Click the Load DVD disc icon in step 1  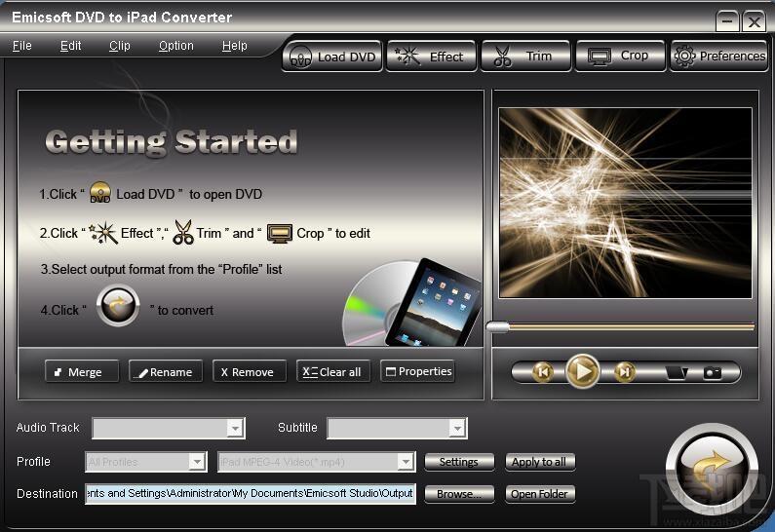tap(100, 193)
